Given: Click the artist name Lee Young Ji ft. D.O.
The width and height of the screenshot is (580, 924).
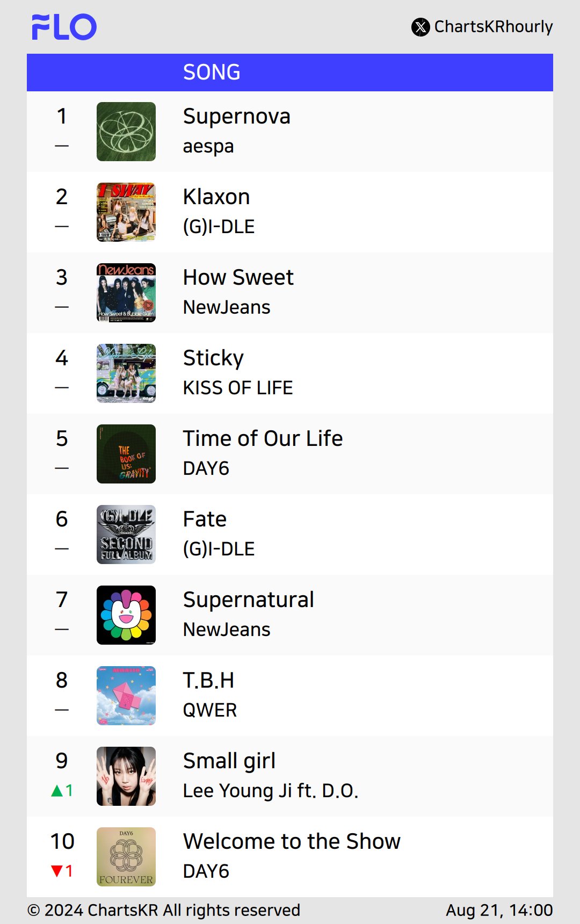Looking at the screenshot, I should (x=271, y=791).
